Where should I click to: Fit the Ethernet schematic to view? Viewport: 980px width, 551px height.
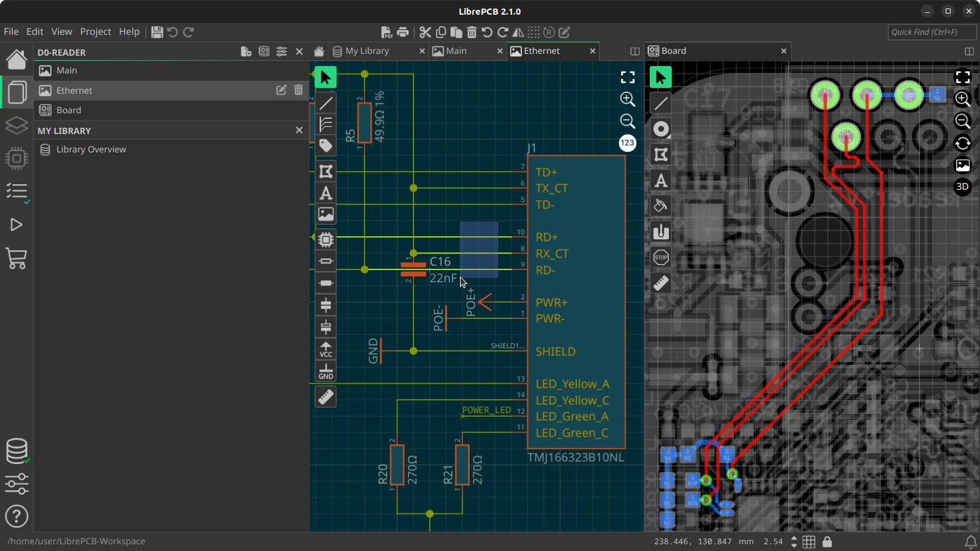[x=628, y=77]
